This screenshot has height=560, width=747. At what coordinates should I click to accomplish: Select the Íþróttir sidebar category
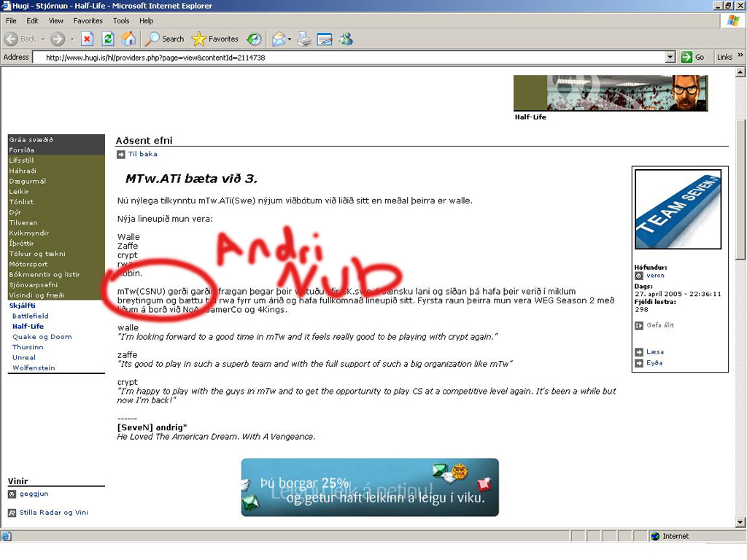(56, 244)
